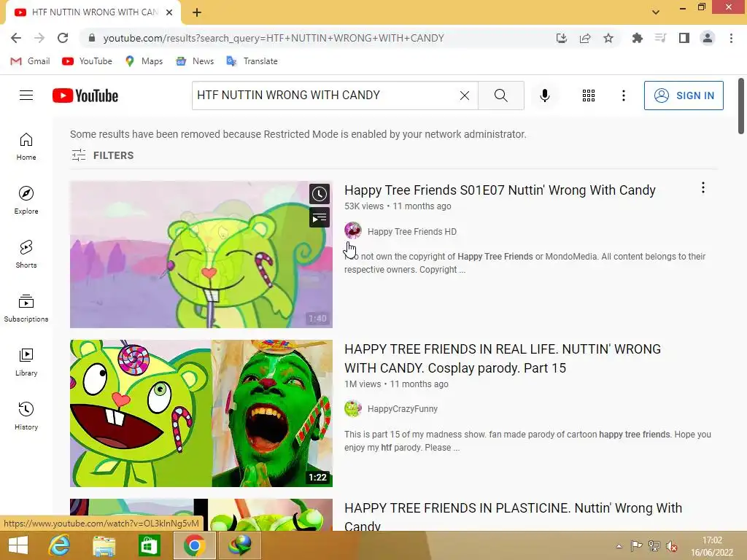Launch Internet Explorer from taskbar
747x560 pixels.
point(60,545)
